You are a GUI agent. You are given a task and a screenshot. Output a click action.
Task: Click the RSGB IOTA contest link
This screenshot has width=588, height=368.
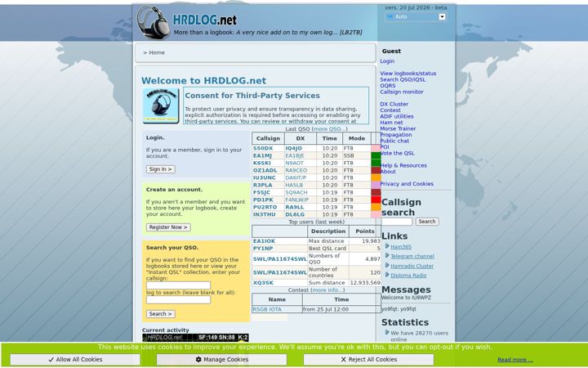[267, 309]
